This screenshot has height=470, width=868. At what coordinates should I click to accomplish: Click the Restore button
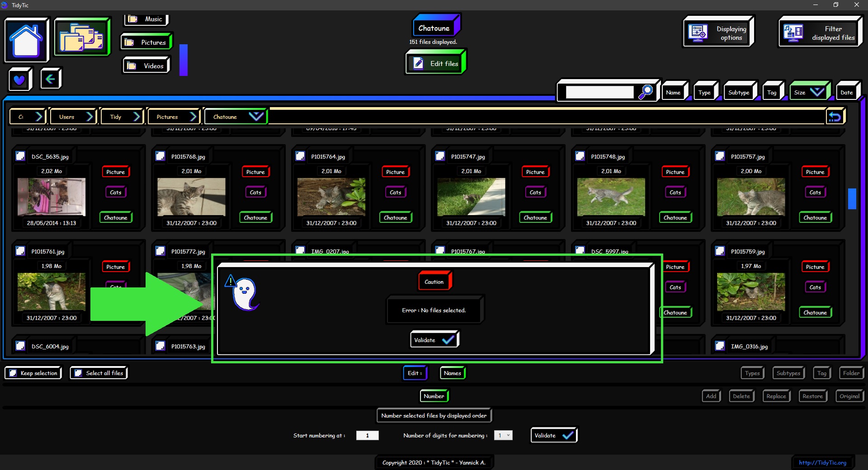813,396
